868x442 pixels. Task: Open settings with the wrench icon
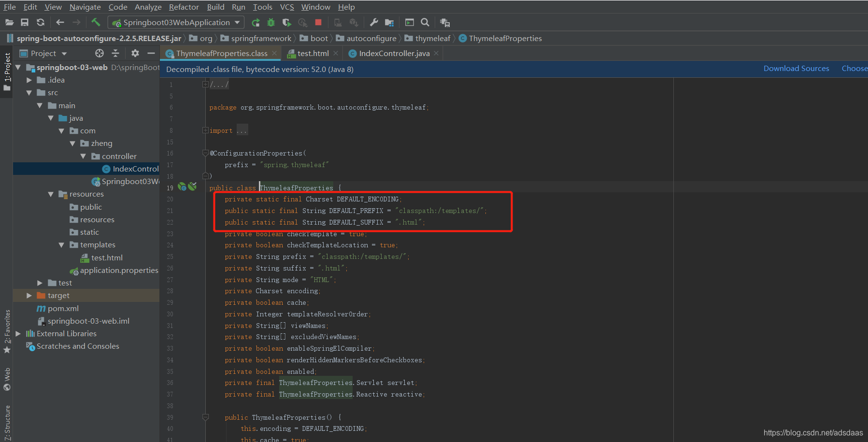coord(374,22)
